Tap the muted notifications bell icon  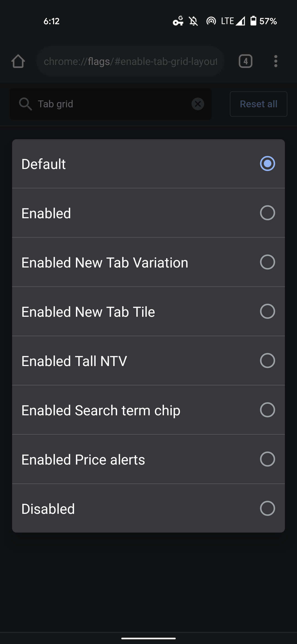tap(194, 21)
